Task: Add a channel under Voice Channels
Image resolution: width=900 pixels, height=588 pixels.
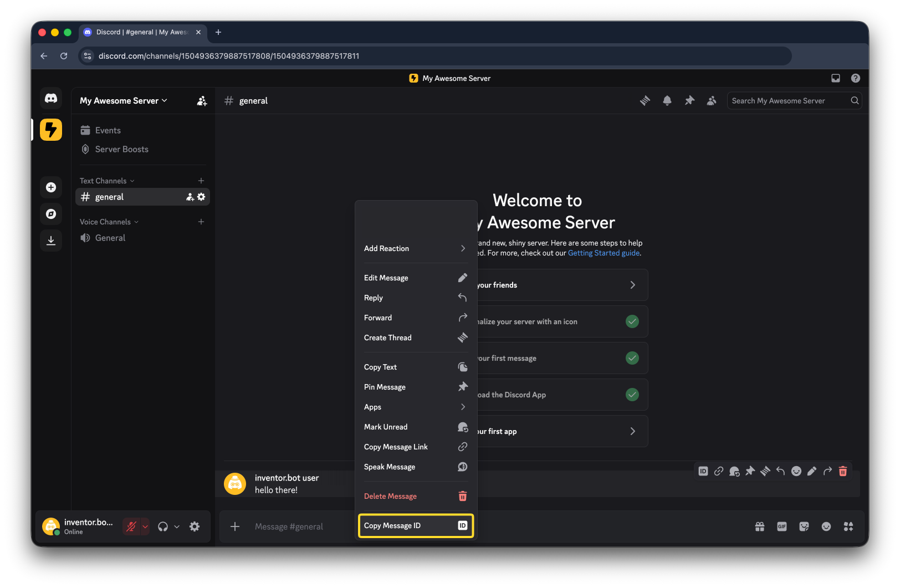Action: pyautogui.click(x=201, y=222)
